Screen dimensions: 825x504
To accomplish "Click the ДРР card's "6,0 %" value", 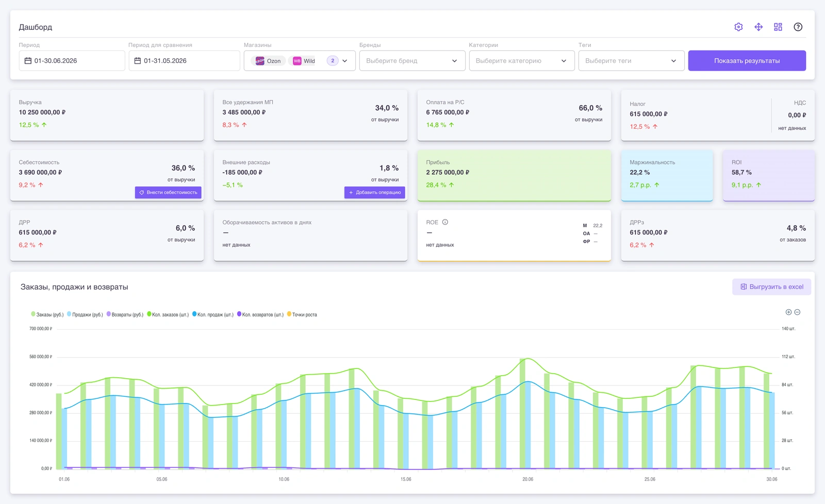I will 185,228.
